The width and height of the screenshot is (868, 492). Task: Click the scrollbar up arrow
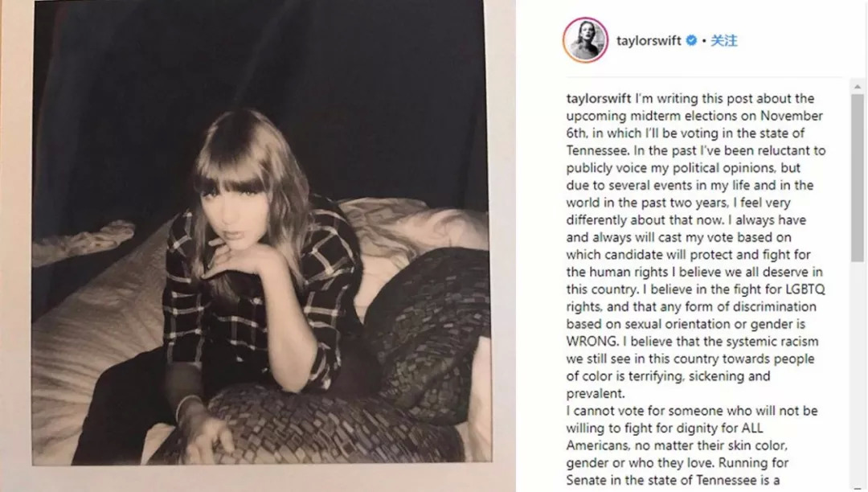[x=858, y=86]
